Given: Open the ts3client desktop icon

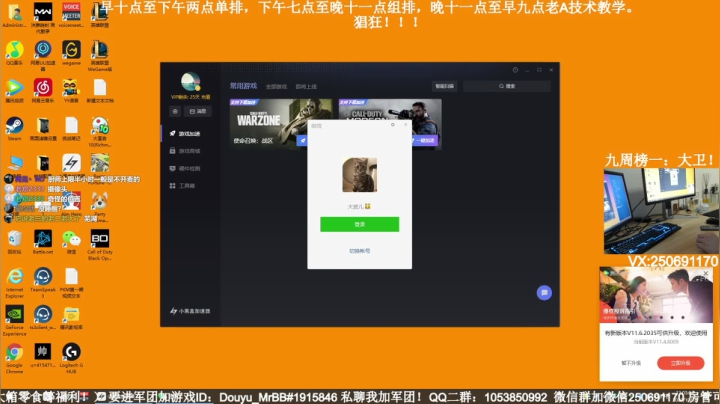Looking at the screenshot, I should [43, 318].
